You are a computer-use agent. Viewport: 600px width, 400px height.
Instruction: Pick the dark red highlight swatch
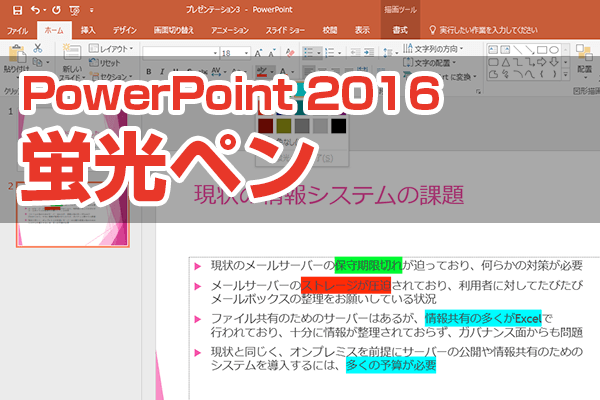[x=266, y=126]
